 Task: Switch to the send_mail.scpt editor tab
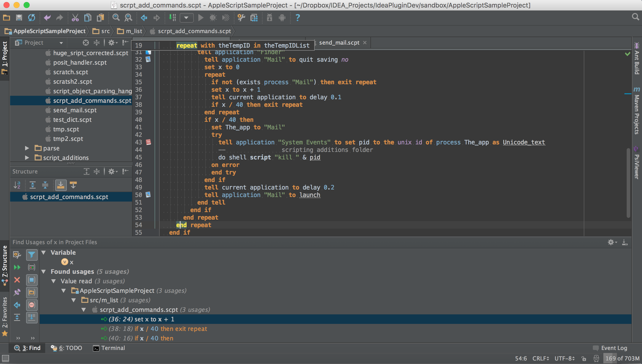click(339, 43)
